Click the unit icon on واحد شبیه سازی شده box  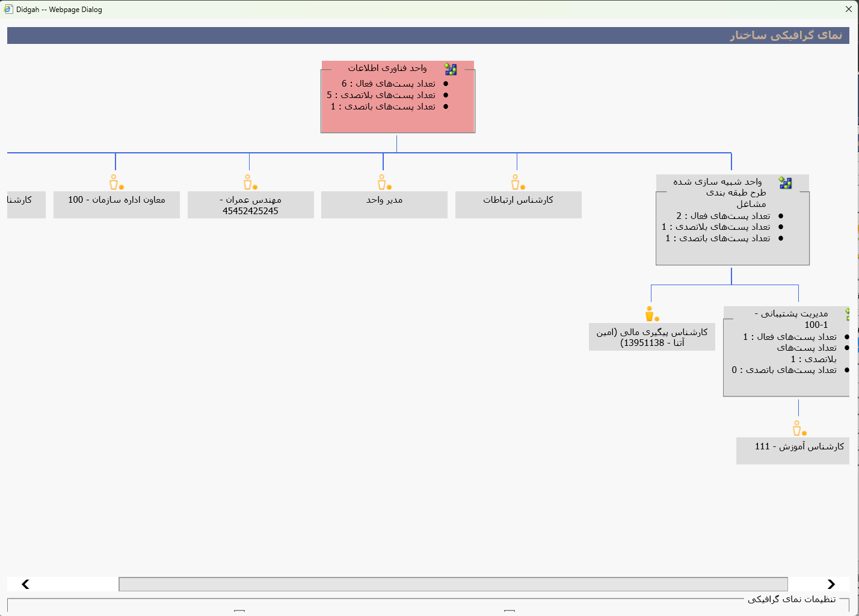tap(785, 183)
